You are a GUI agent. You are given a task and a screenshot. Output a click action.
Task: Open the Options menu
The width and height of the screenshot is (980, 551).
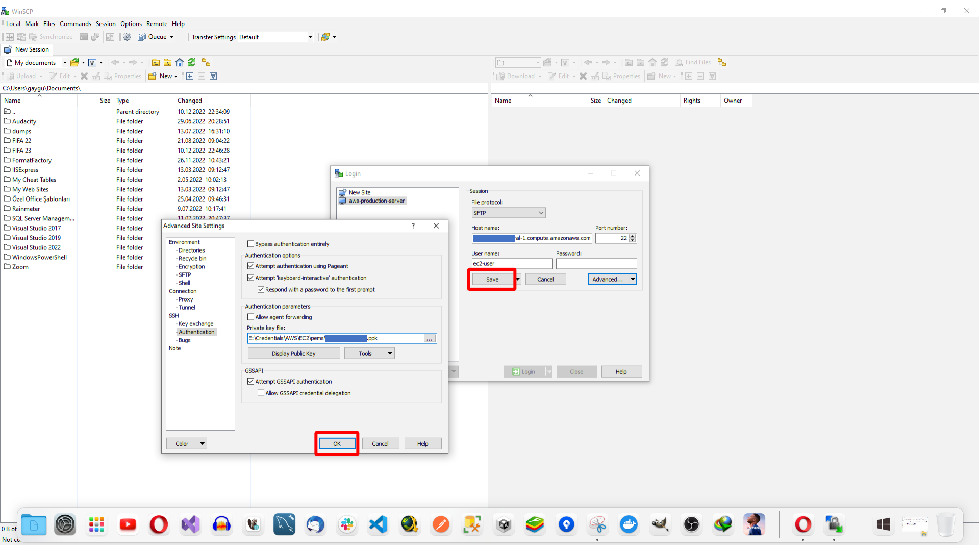coord(131,23)
